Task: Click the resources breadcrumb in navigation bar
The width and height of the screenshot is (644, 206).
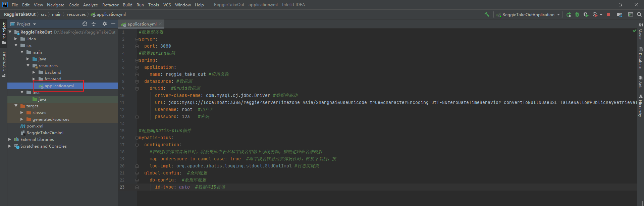Action: click(76, 14)
